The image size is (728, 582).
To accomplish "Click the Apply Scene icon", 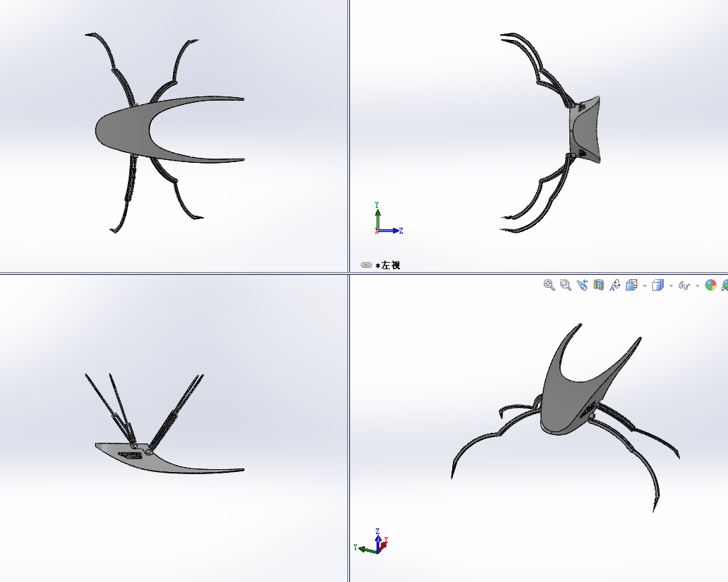I will [724, 285].
